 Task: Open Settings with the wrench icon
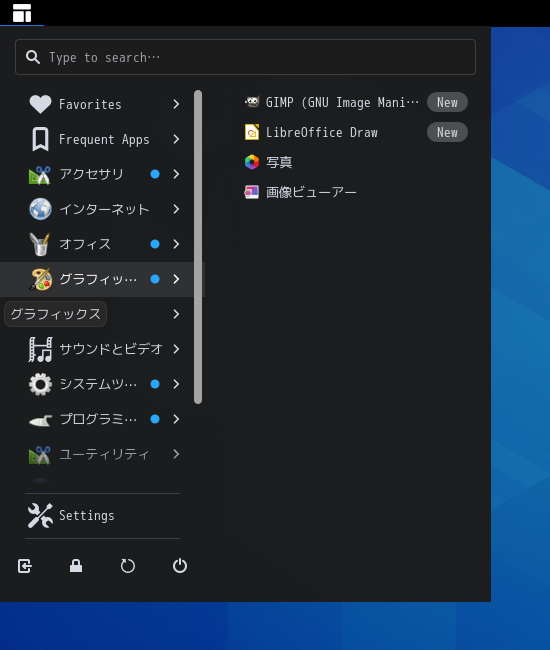point(102,516)
